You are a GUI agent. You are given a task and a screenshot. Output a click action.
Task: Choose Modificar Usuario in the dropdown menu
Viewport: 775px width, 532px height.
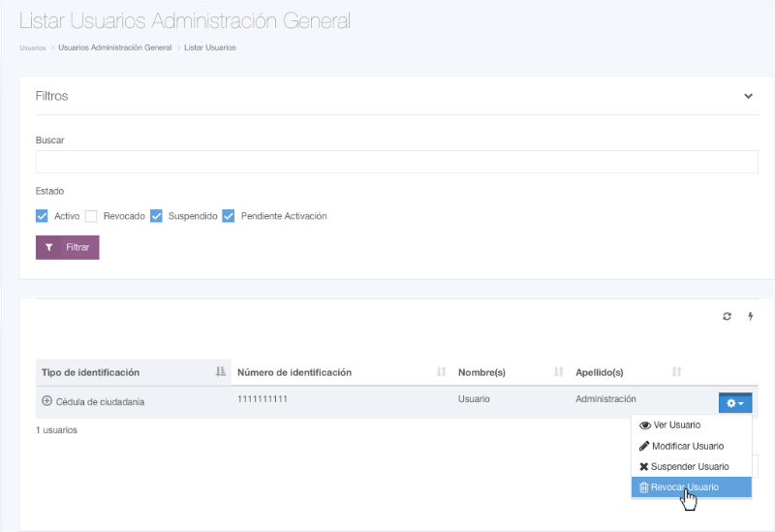[688, 446]
